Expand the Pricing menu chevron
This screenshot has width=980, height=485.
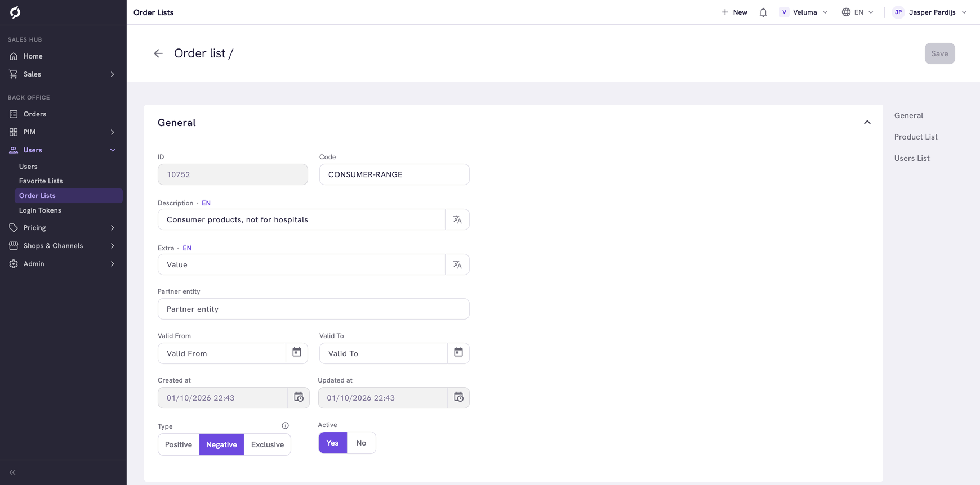[113, 228]
